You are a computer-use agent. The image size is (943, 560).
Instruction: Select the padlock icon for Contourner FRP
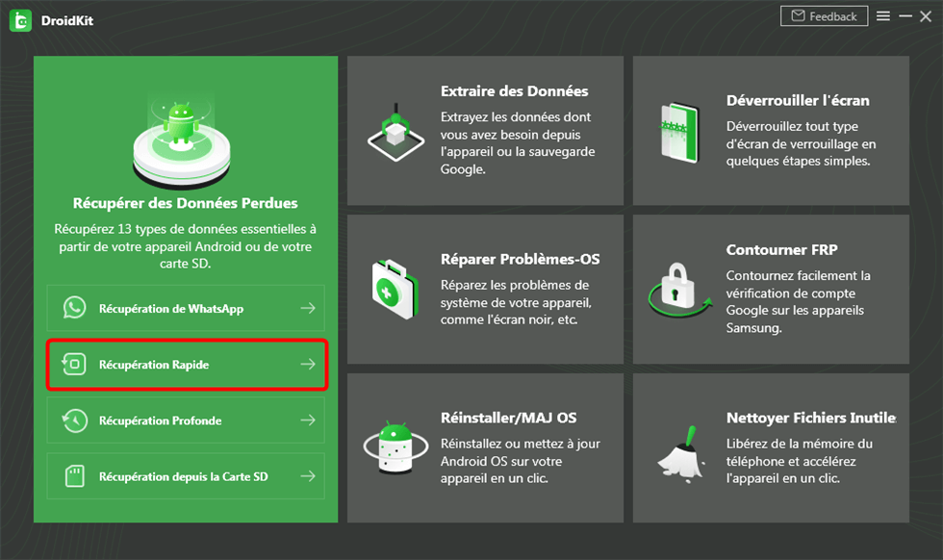(676, 288)
